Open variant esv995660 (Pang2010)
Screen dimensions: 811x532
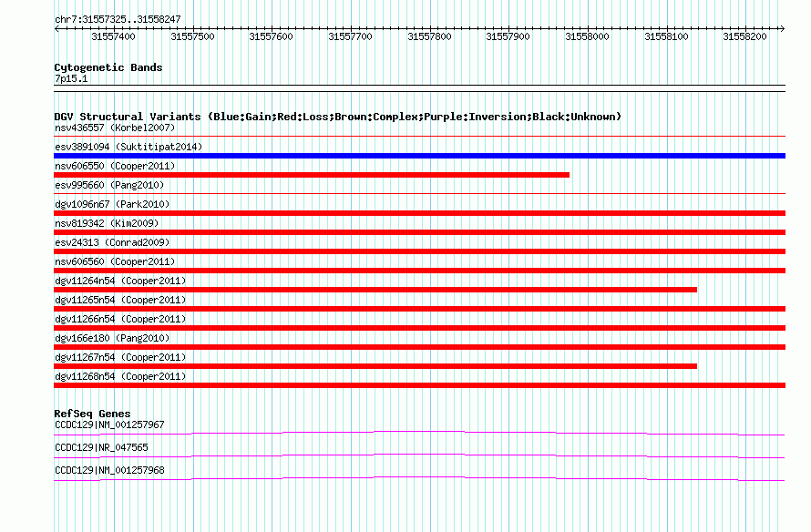109,185
